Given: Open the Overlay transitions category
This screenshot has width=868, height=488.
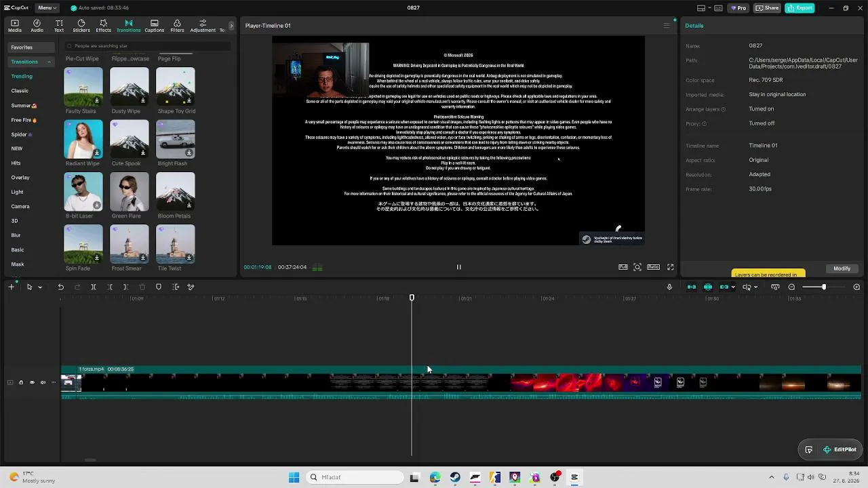Looking at the screenshot, I should click(20, 178).
